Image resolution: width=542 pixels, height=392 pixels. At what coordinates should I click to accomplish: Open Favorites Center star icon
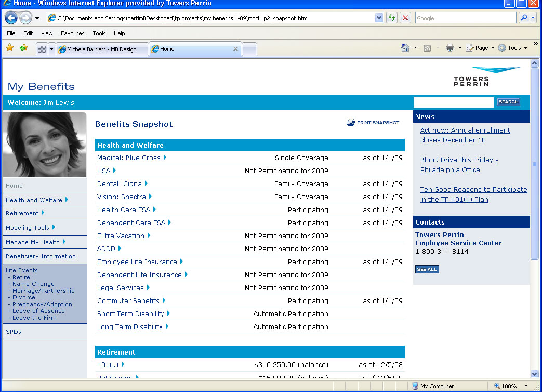[10, 48]
